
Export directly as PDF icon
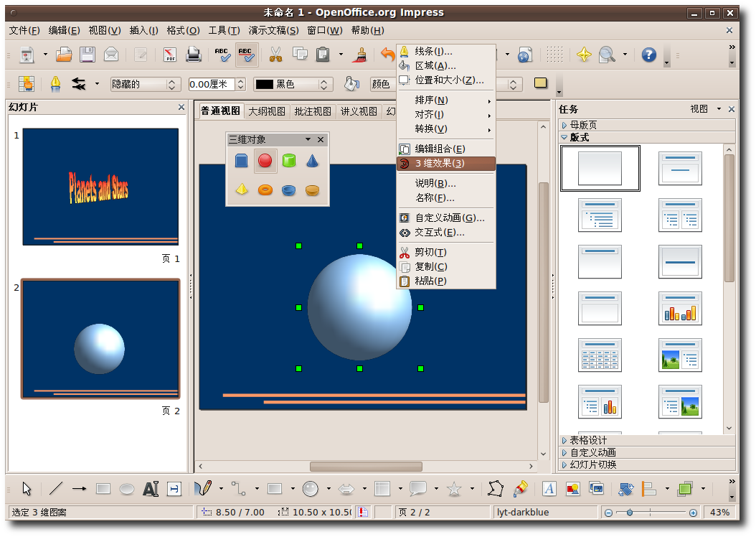point(170,55)
